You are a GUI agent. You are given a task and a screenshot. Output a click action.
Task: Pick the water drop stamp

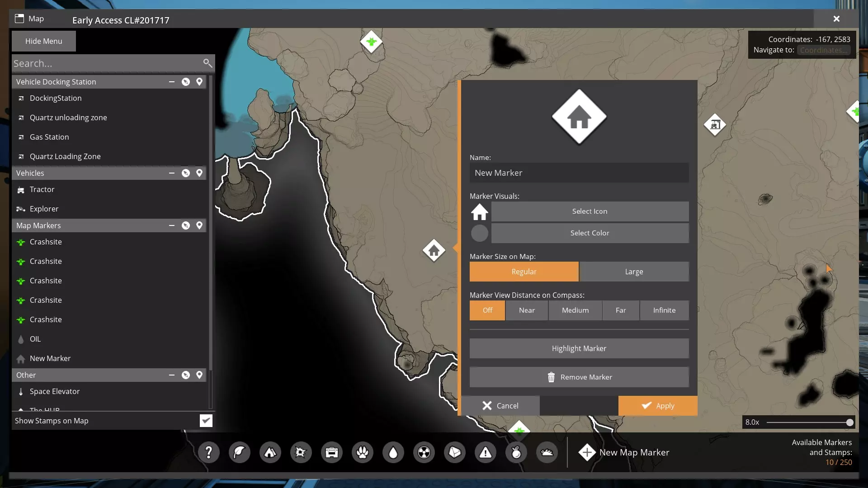pyautogui.click(x=393, y=452)
